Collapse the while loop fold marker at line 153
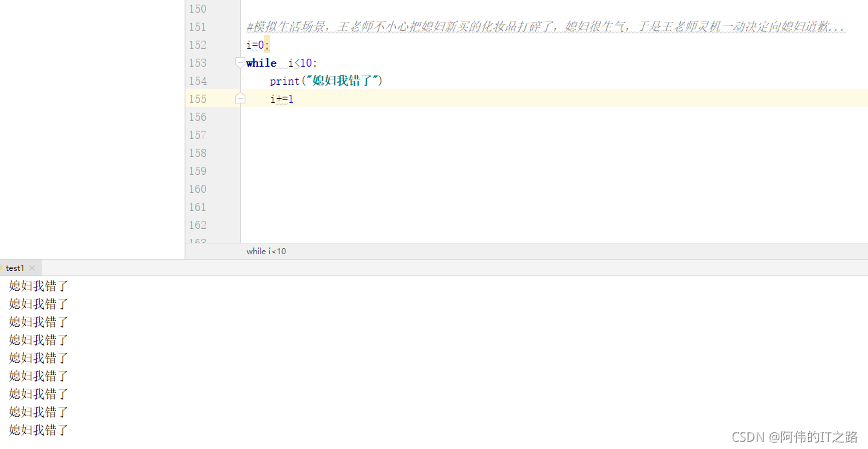 coord(240,63)
